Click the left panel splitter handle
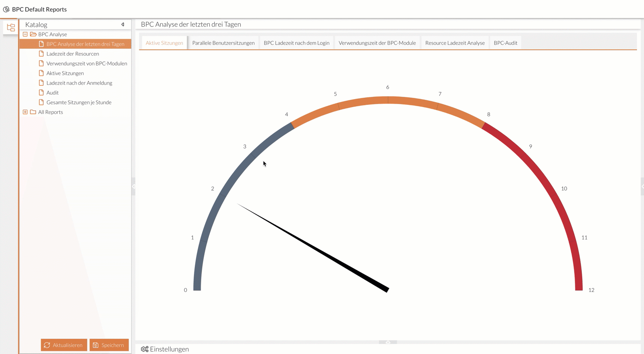Image resolution: width=644 pixels, height=354 pixels. pyautogui.click(x=133, y=186)
